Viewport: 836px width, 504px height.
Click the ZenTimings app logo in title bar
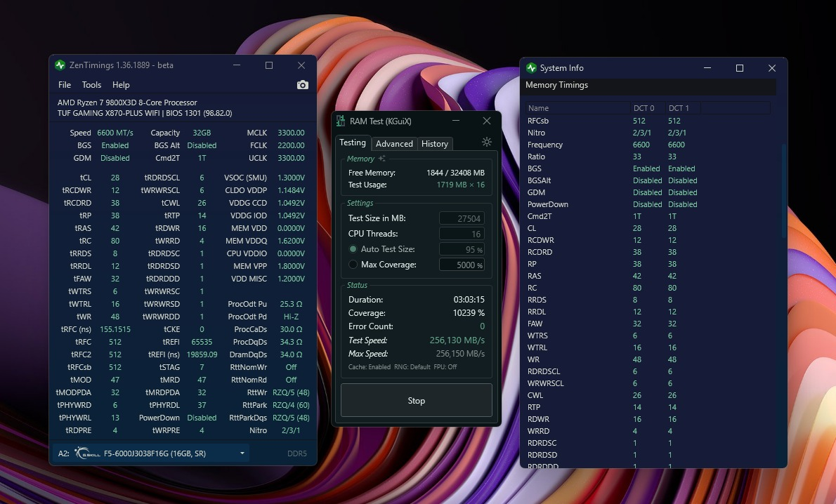coord(60,65)
